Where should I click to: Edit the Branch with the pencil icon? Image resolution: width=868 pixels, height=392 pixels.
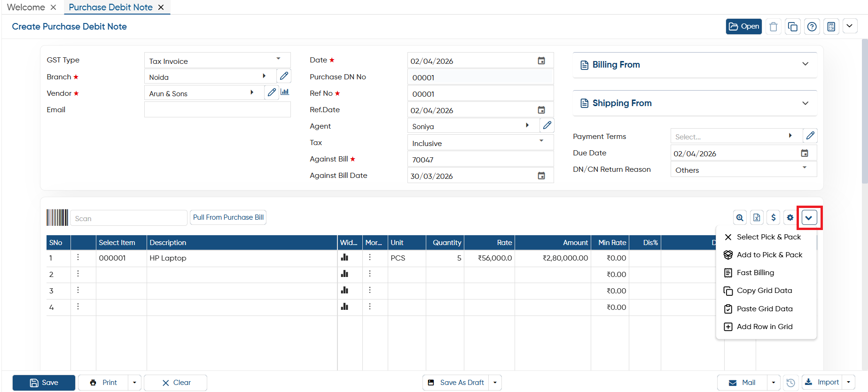pyautogui.click(x=284, y=76)
